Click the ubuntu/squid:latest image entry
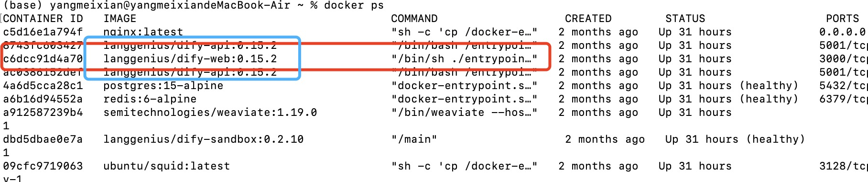 [x=167, y=166]
